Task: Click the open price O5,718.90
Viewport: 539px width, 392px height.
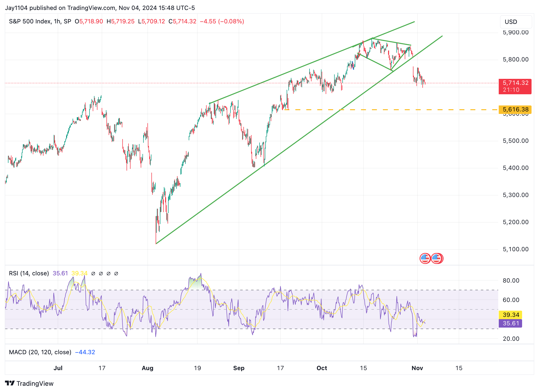Action: click(89, 21)
